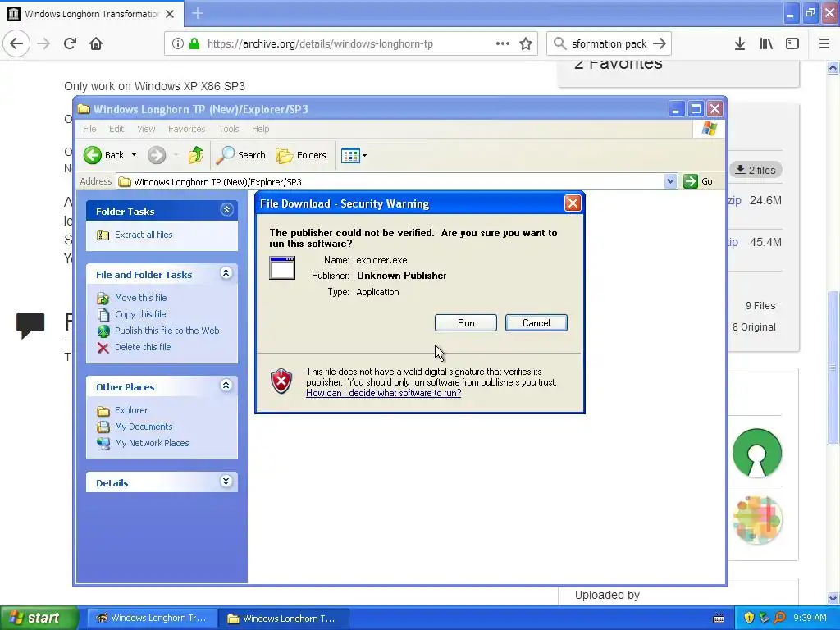Screen dimensions: 840x630
Task: Collapse the Other Places panel
Action: click(226, 386)
